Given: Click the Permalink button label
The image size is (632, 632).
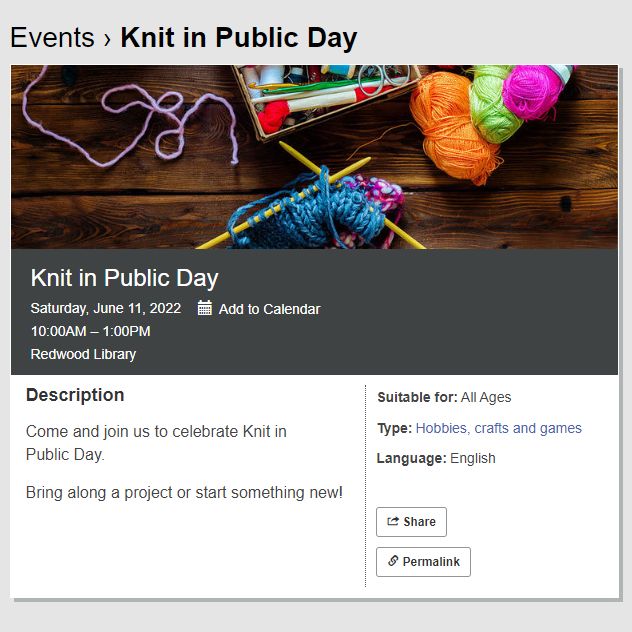Looking at the screenshot, I should (431, 561).
